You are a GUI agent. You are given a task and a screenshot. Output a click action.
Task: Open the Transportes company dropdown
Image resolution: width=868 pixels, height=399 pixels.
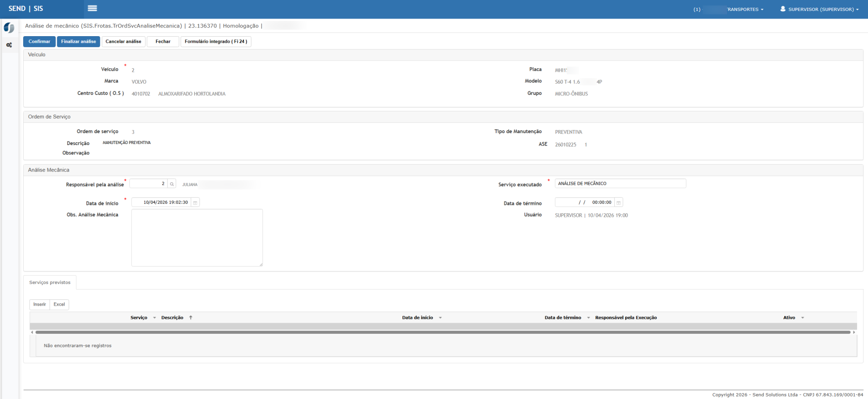pyautogui.click(x=744, y=9)
